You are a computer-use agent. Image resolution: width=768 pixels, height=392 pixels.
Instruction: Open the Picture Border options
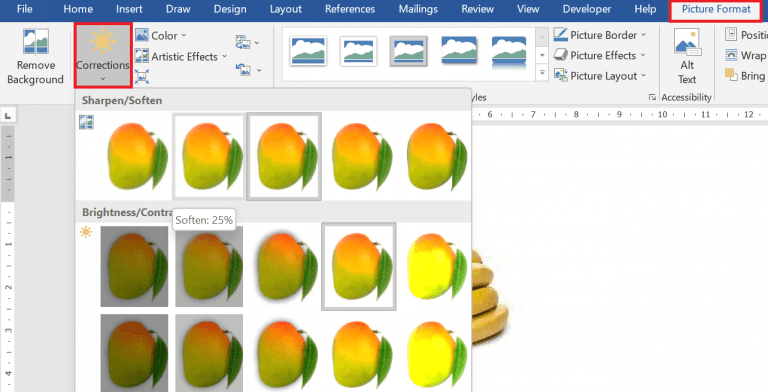[600, 35]
